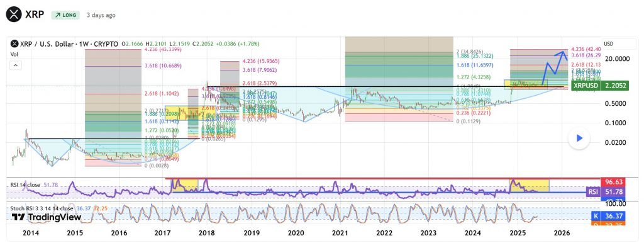Click the 2014 time axis label

point(31,233)
